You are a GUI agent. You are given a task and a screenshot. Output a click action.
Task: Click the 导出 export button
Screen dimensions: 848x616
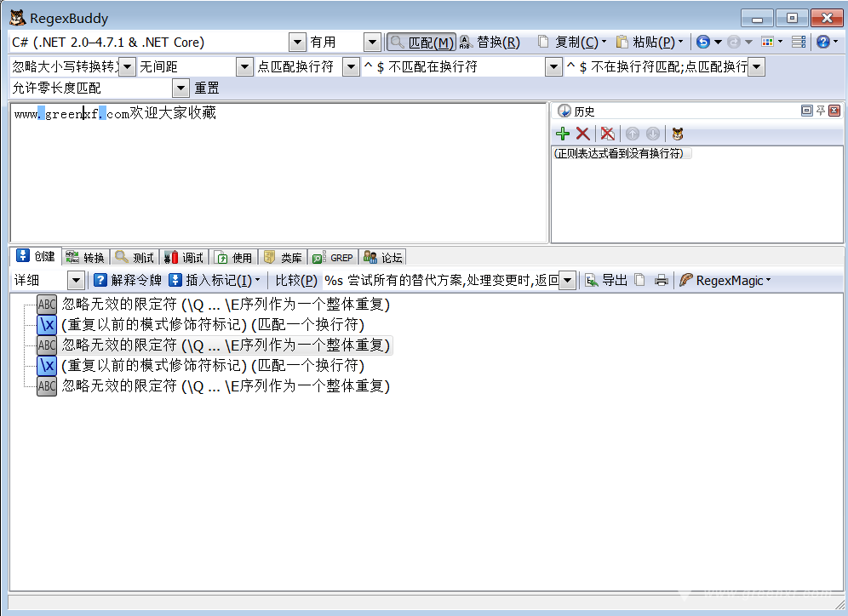[x=607, y=280]
